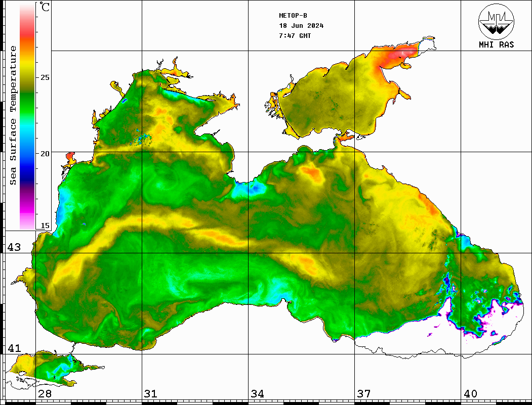
Task: Click latitude label '41'
Action: pos(14,348)
